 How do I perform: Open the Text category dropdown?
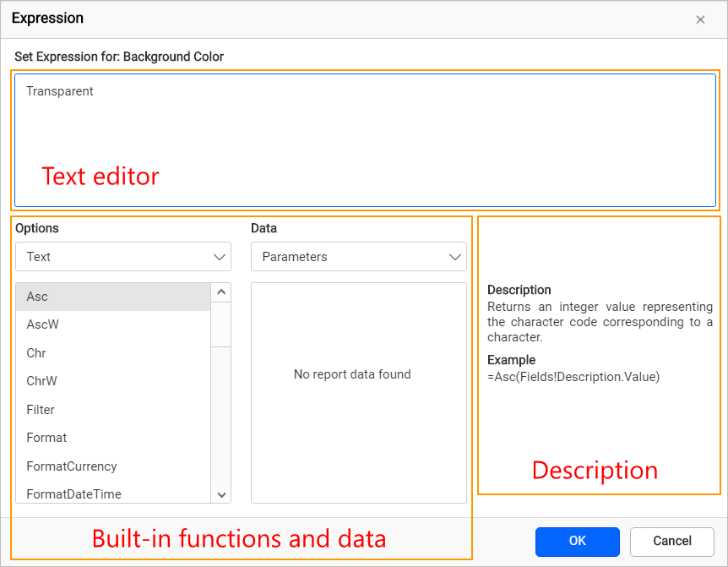pyautogui.click(x=122, y=257)
